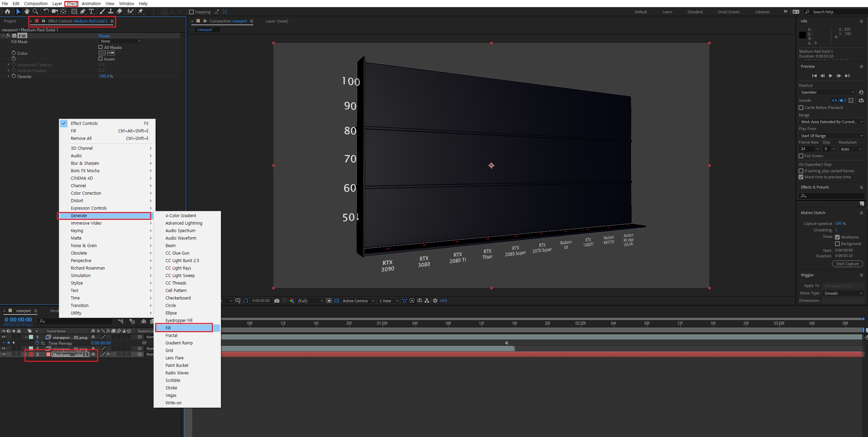The image size is (868, 437).
Task: Select the Clone Stamp tool
Action: (110, 12)
